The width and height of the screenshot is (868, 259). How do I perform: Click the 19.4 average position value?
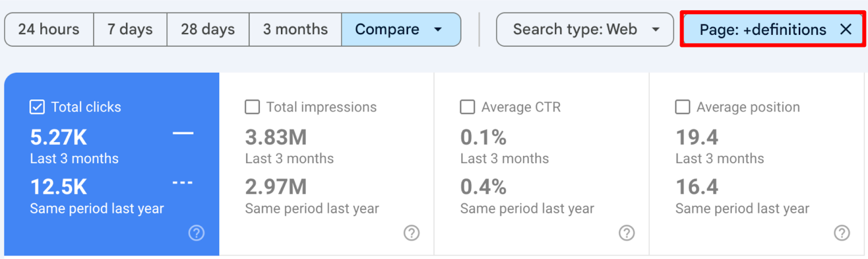pos(697,137)
